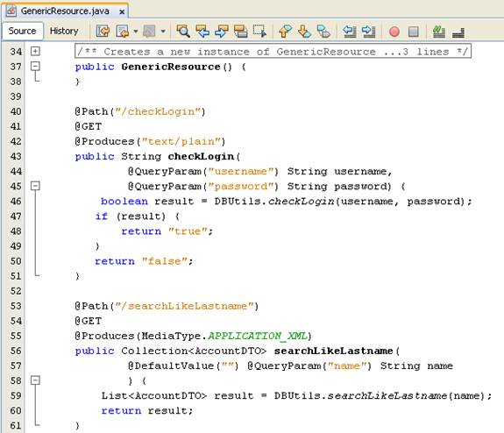This screenshot has width=504, height=433.
Task: Click the Last Edit toolbar icon
Action: point(103,32)
